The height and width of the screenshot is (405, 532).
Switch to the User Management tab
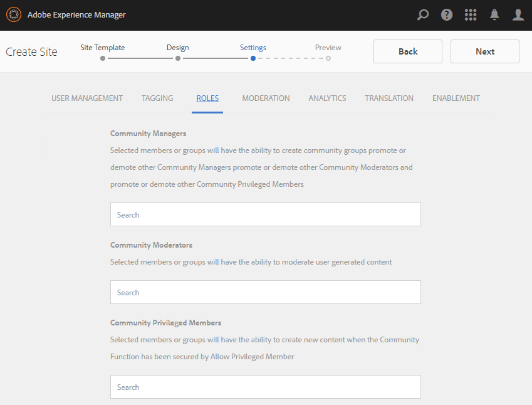(x=87, y=98)
